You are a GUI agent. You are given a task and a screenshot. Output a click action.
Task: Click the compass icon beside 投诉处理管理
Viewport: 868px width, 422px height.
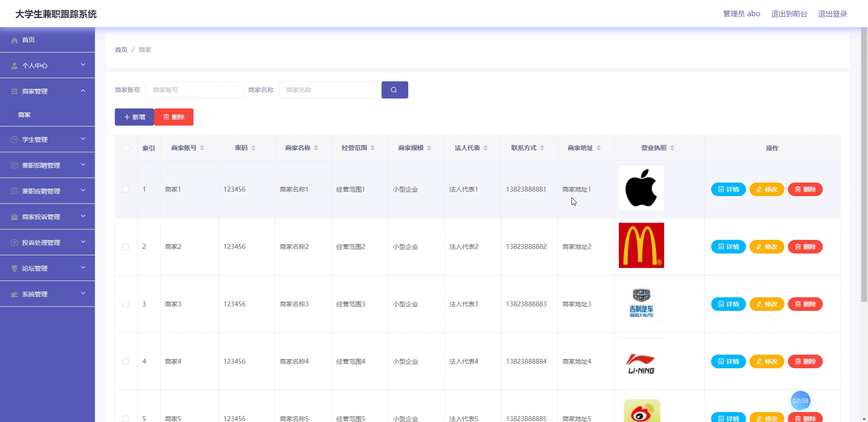14,243
